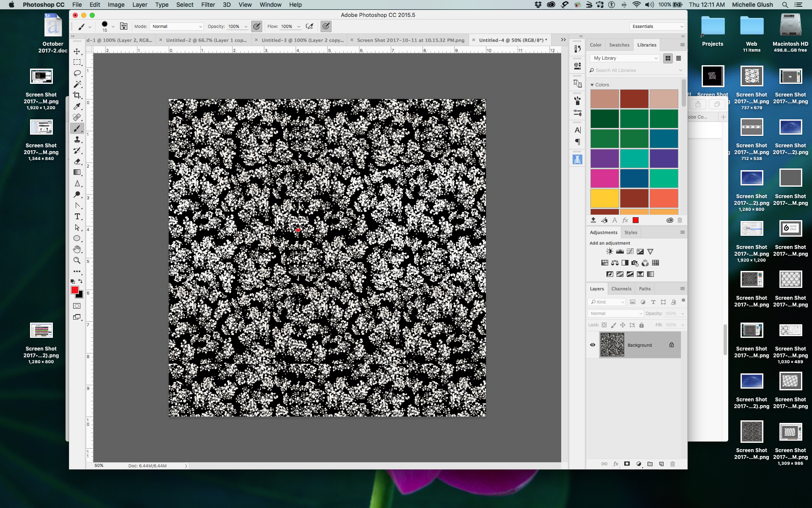Switch to the Styles tab
This screenshot has width=812, height=508.
coord(631,232)
